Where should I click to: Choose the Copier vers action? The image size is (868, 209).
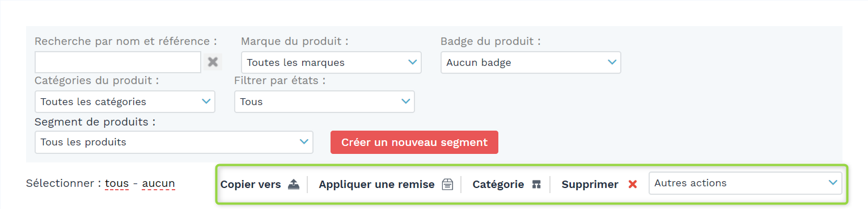coord(251,185)
